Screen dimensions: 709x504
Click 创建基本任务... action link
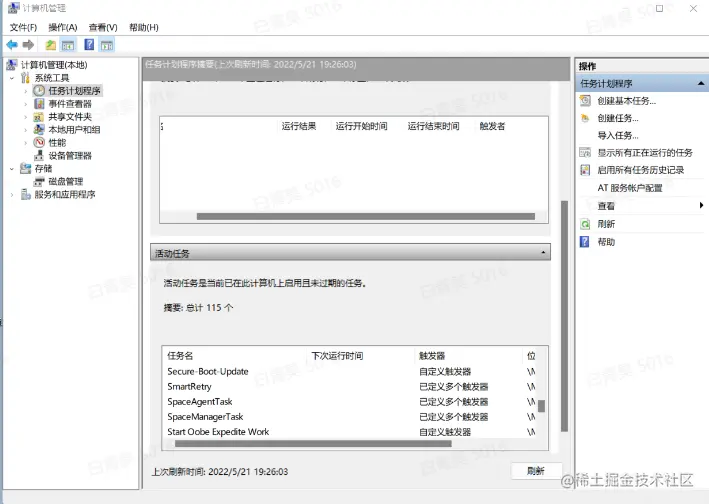pos(626,100)
